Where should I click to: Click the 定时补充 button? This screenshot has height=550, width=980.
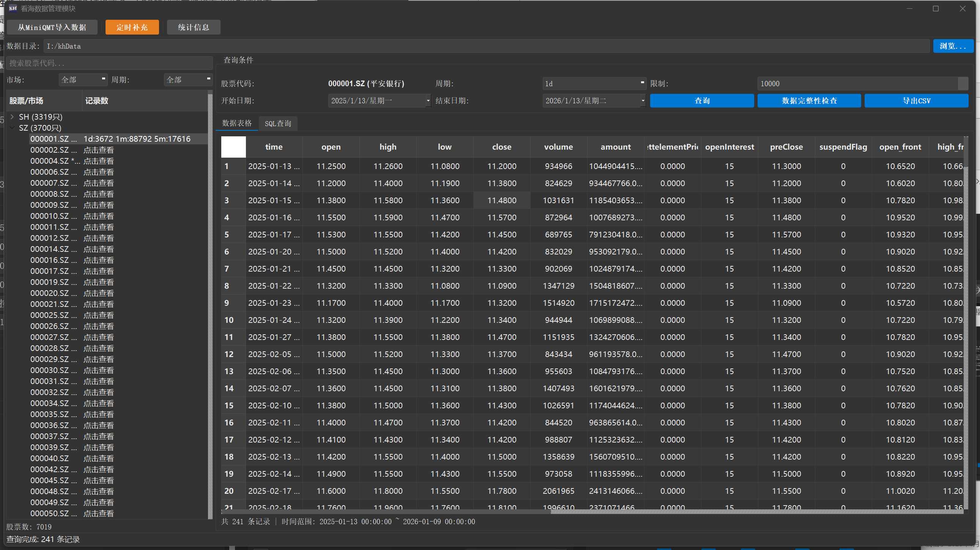click(x=132, y=27)
